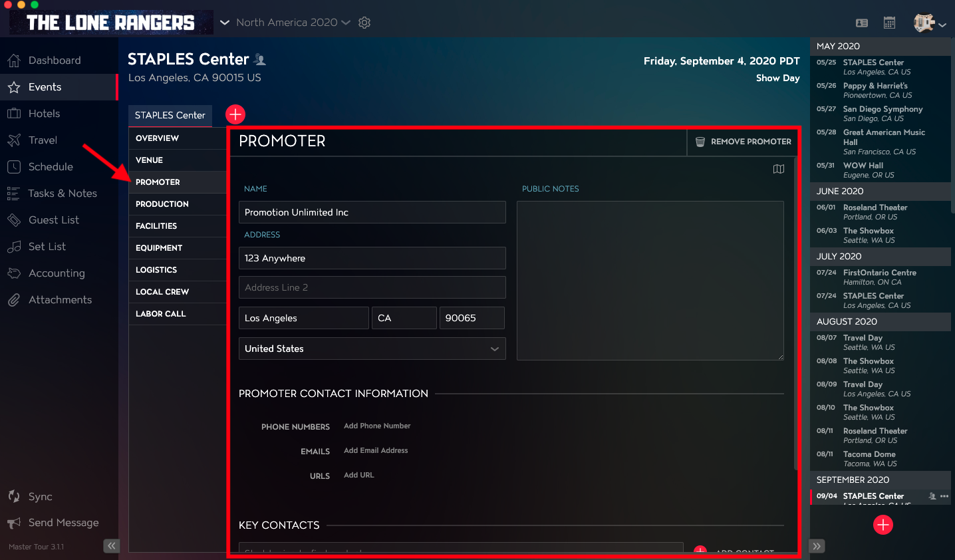
Task: Open tour settings gear icon
Action: (364, 23)
